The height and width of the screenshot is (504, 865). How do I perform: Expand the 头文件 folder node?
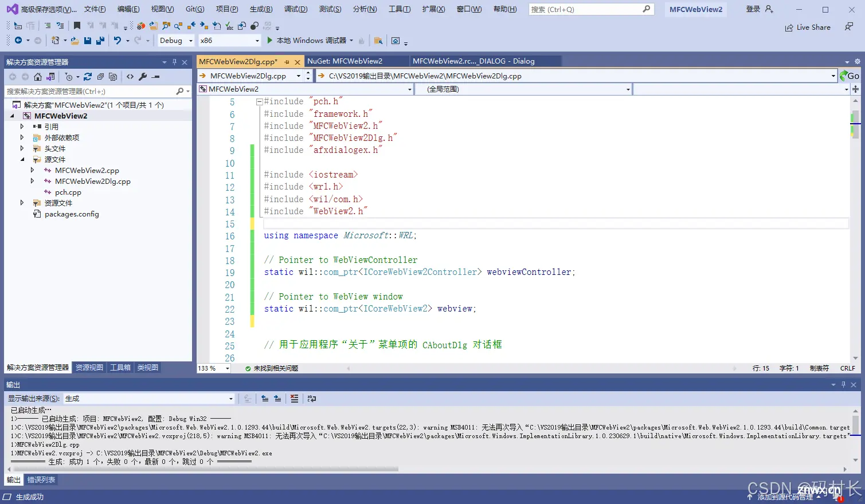[x=22, y=148]
